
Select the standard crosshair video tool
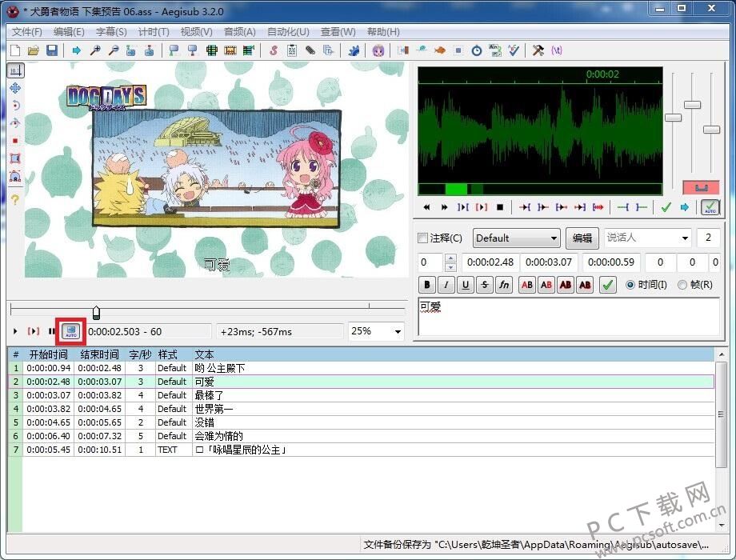point(15,70)
